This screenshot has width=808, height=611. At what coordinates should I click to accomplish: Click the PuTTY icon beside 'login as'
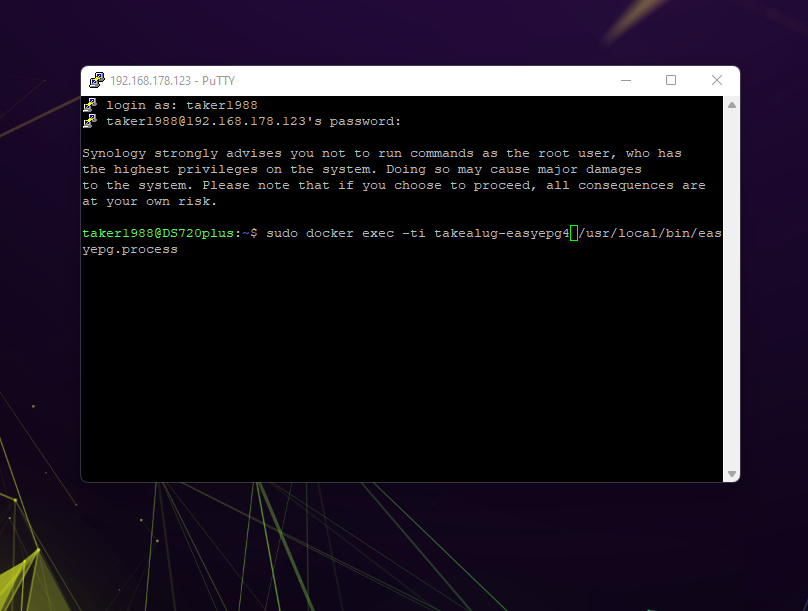coord(90,105)
